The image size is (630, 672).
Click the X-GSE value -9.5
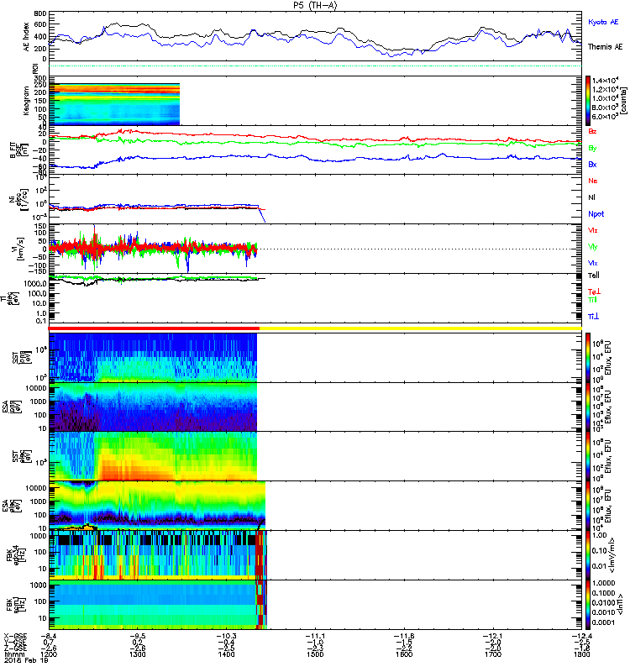[138, 636]
